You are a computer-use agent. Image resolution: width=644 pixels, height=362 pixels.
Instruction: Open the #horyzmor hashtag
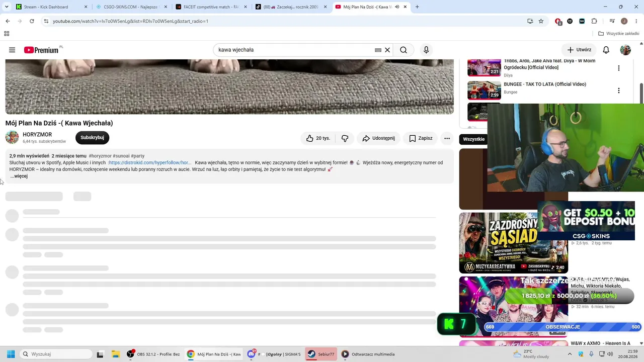click(100, 156)
